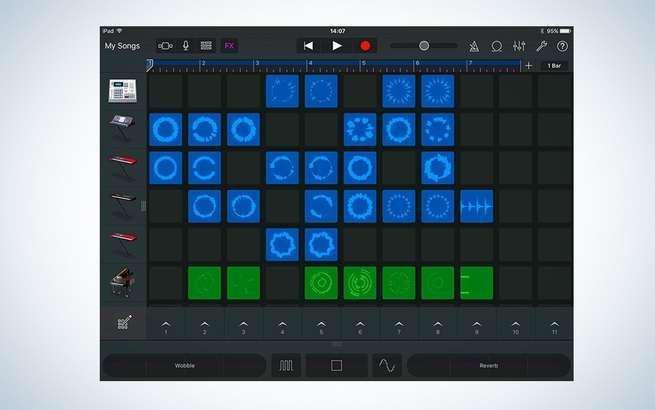655x410 pixels.
Task: Open track controls mixer sliders icon
Action: tap(519, 46)
